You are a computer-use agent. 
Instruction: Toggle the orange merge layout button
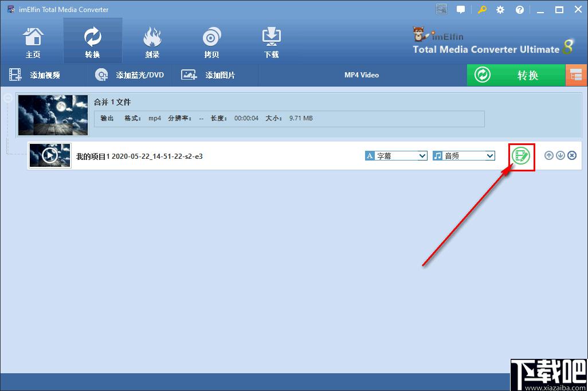(576, 75)
